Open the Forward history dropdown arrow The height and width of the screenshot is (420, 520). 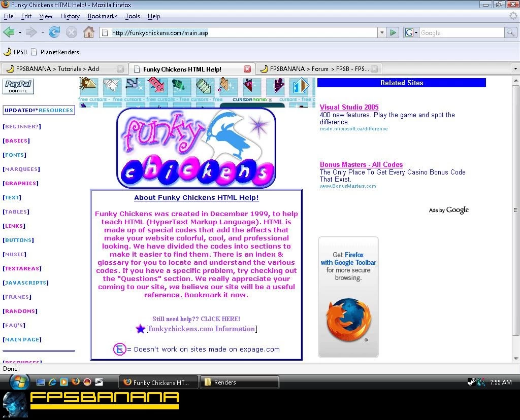coord(43,32)
